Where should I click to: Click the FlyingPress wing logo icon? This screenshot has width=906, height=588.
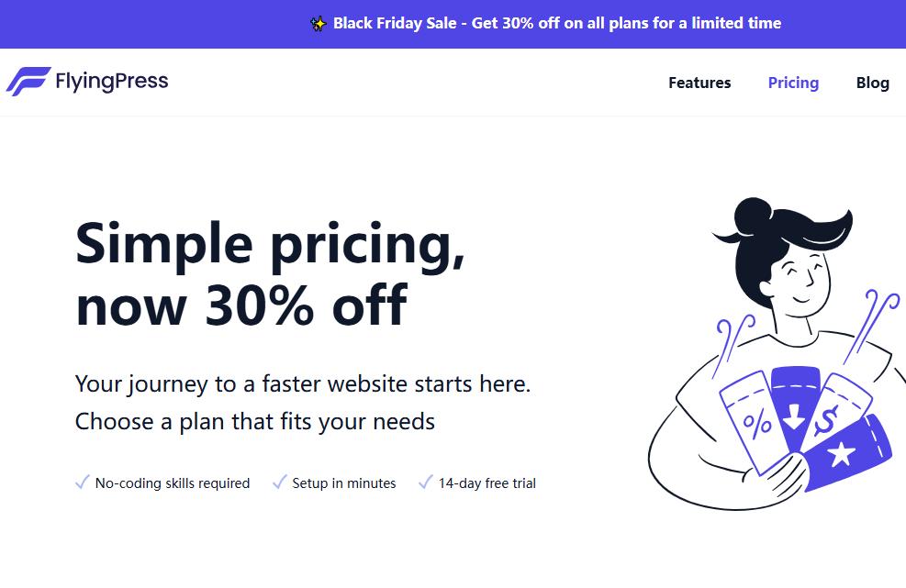click(28, 82)
